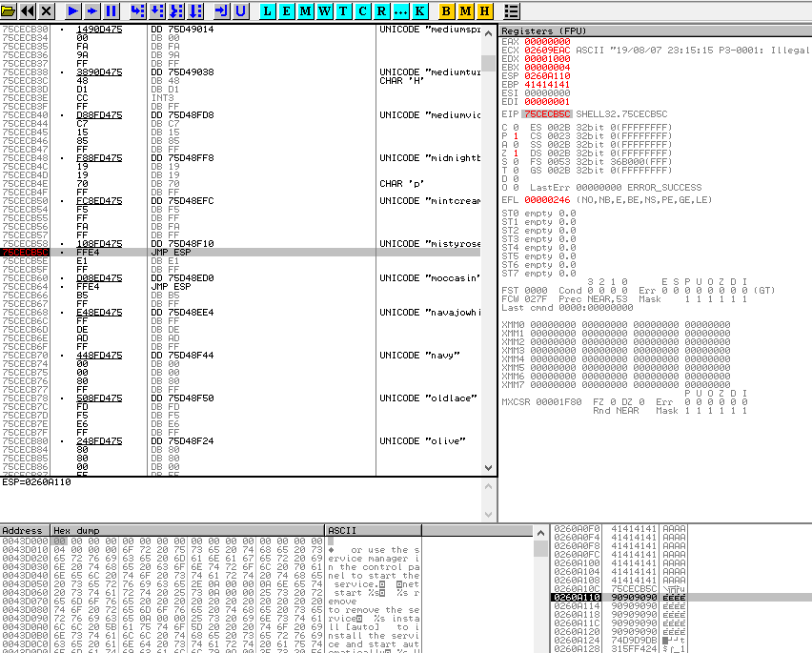Select the ST0 empty 0.0 register
Screen dimensions: 812x653
[x=538, y=214]
